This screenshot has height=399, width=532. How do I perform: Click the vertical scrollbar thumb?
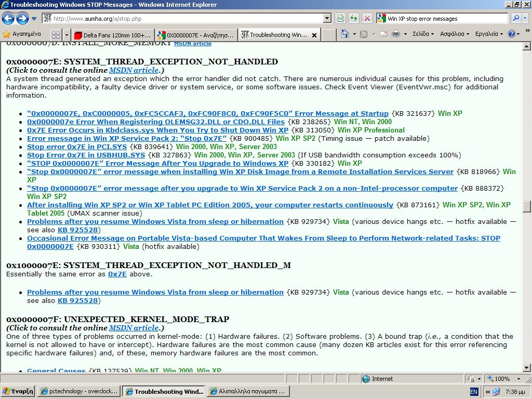pos(527,207)
